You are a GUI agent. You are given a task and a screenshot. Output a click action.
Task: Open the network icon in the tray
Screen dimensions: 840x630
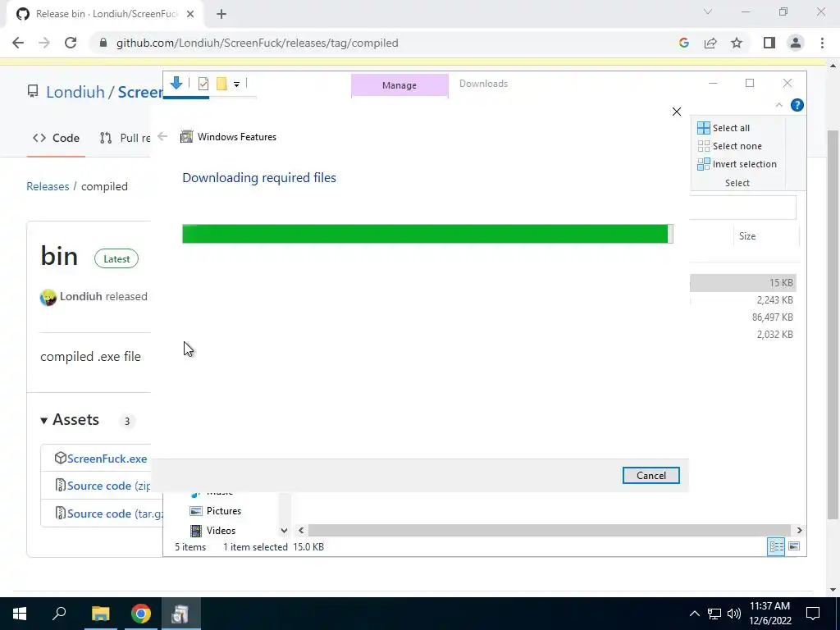point(714,614)
